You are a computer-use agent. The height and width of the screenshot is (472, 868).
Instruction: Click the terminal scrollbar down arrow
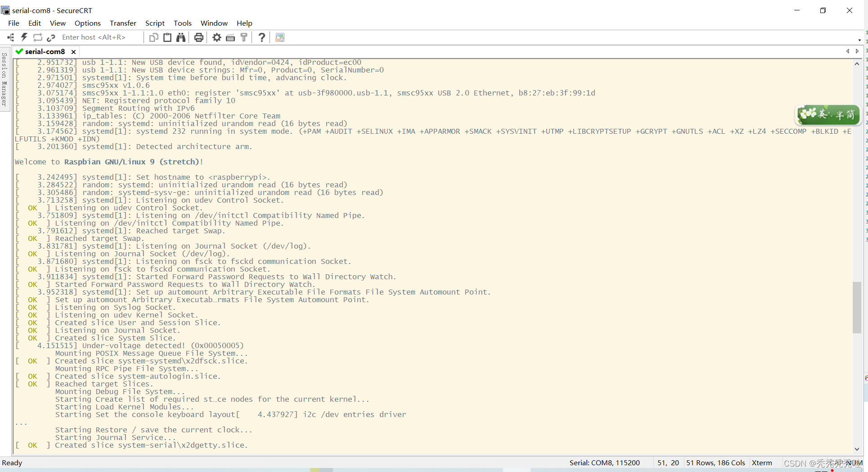point(857,449)
